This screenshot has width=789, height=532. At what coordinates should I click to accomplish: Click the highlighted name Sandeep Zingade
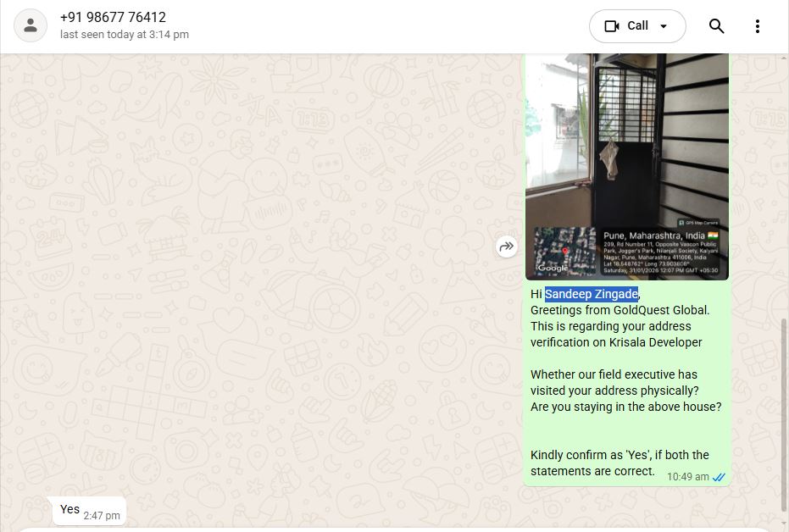click(x=592, y=294)
